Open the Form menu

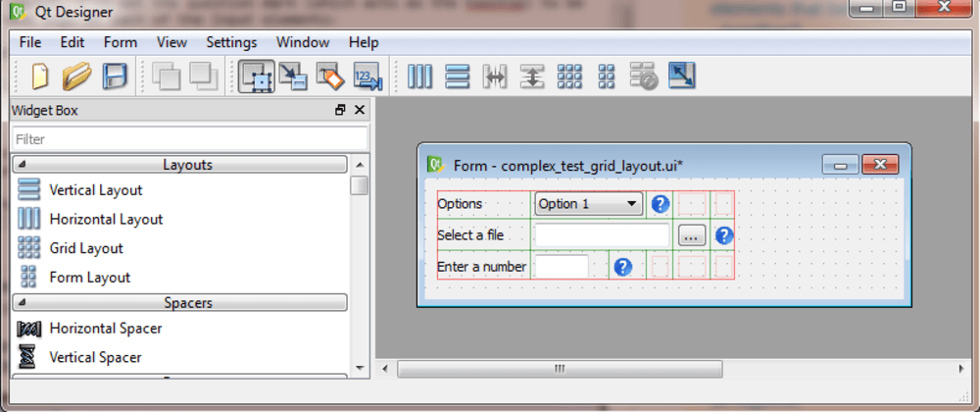click(120, 42)
